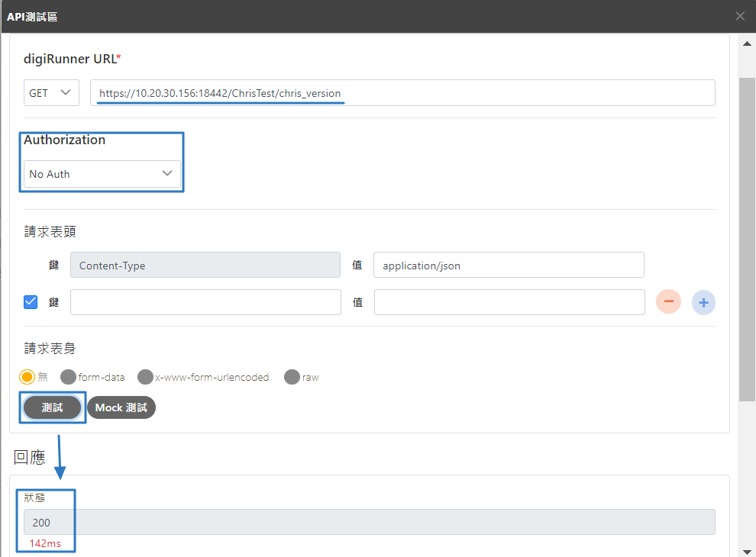Click the empty header value field
Image resolution: width=756 pixels, height=557 pixels.
(x=509, y=302)
